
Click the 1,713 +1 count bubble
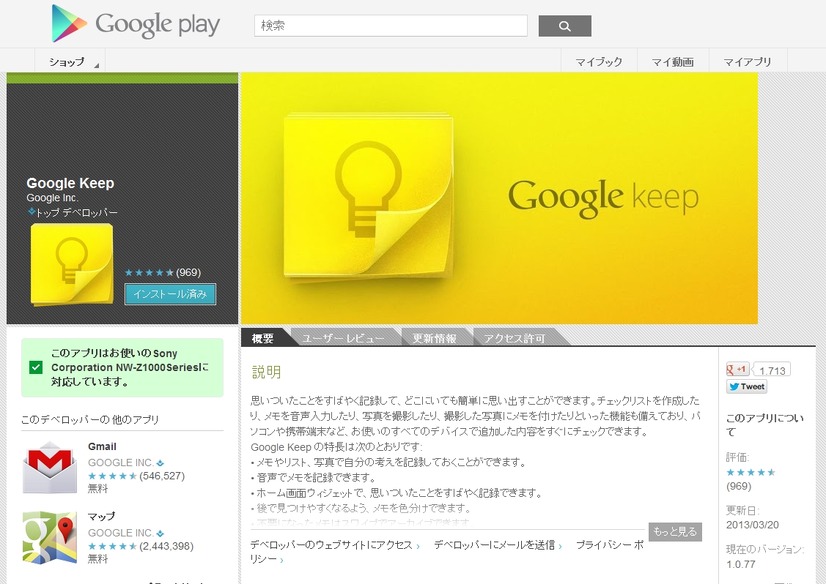pos(772,370)
